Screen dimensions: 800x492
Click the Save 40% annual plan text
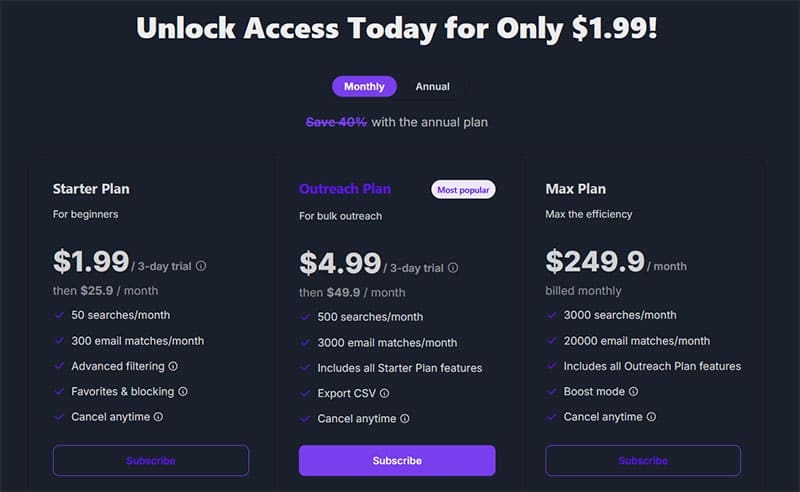(x=336, y=122)
